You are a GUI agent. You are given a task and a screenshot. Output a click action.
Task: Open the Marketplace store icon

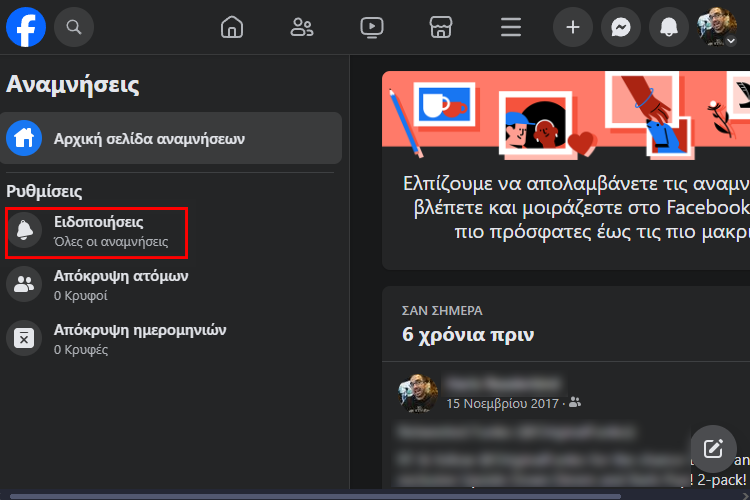click(441, 27)
